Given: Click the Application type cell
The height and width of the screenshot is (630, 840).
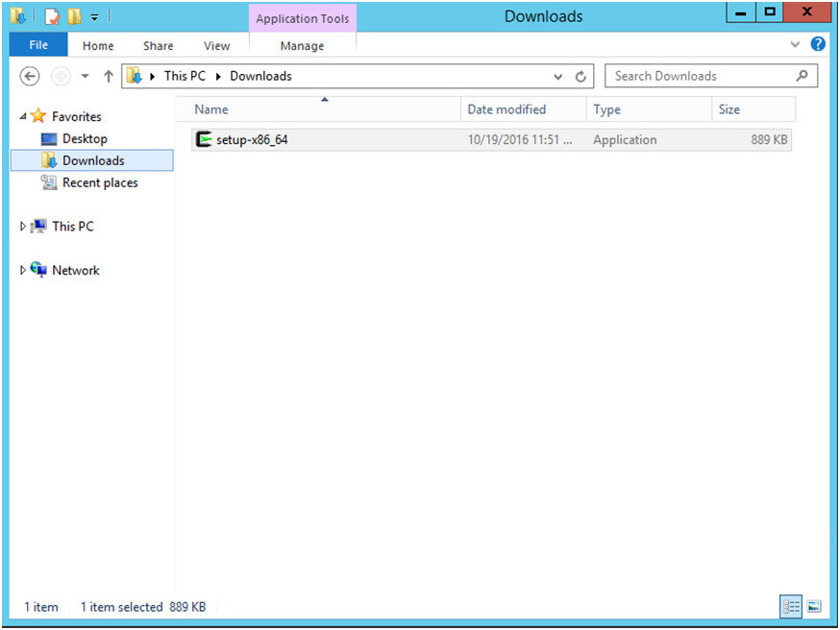Looking at the screenshot, I should (625, 139).
